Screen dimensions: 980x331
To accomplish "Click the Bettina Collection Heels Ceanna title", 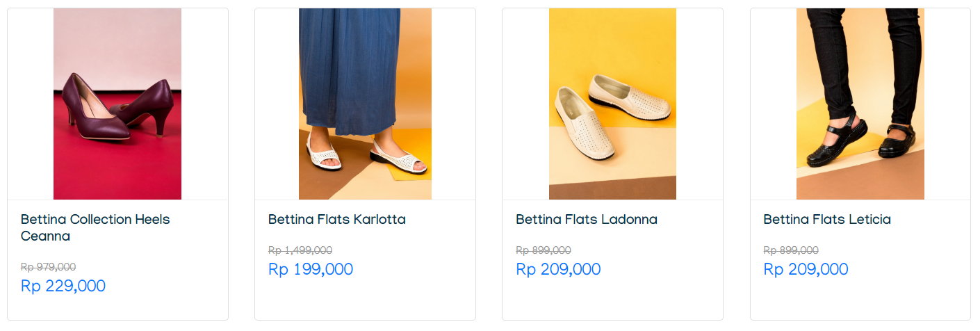I will 95,227.
